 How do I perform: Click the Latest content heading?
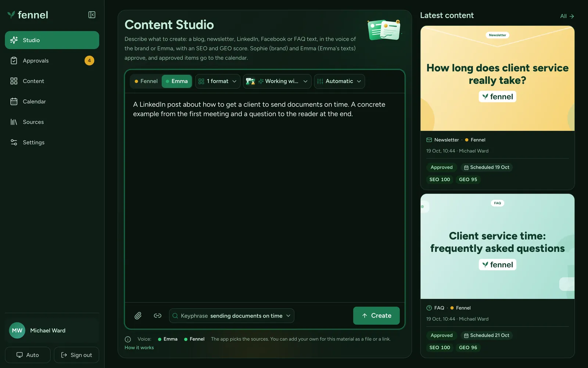[447, 15]
